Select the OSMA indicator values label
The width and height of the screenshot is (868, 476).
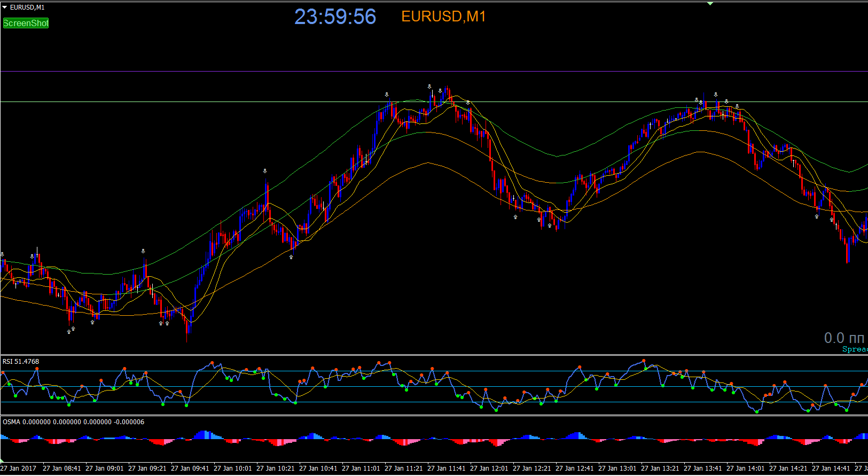[74, 422]
